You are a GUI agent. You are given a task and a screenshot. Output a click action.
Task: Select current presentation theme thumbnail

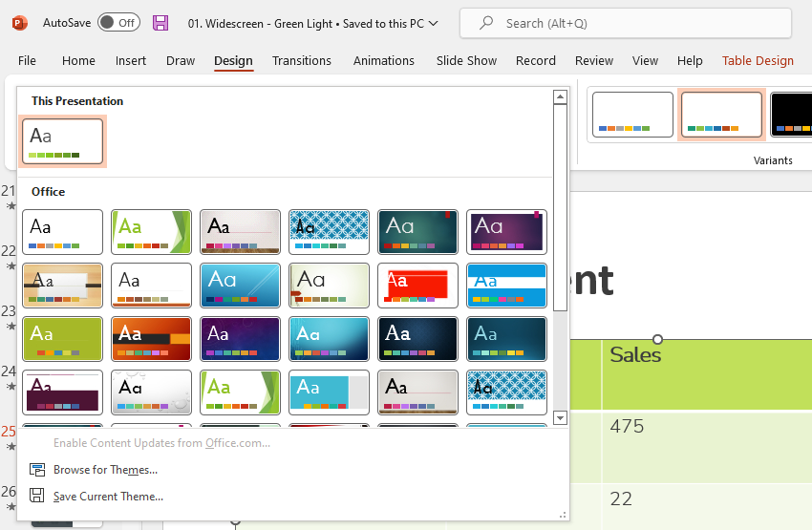pos(62,141)
